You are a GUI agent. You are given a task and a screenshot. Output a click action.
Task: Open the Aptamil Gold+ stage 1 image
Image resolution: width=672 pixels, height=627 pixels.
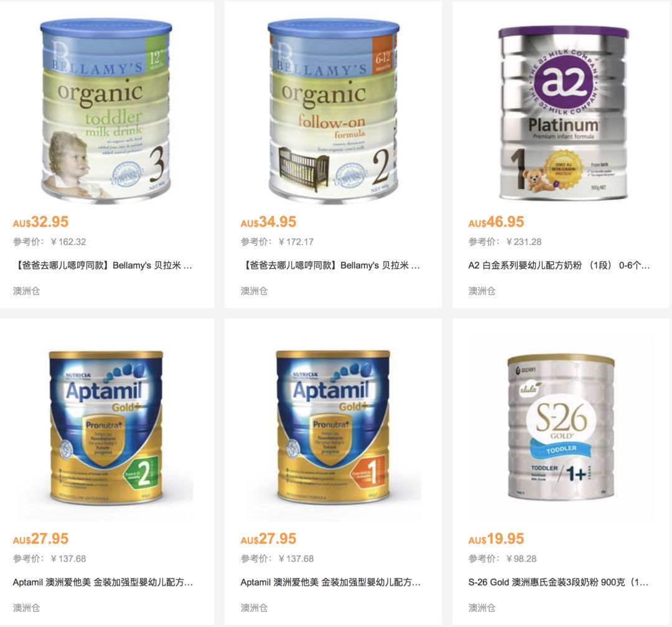click(x=333, y=427)
